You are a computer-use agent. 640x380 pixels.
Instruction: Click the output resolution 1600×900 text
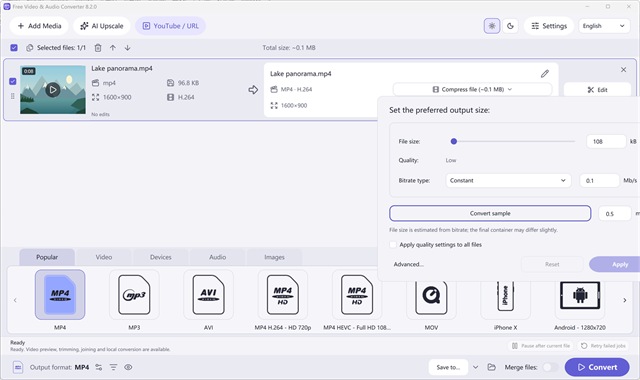pos(294,105)
